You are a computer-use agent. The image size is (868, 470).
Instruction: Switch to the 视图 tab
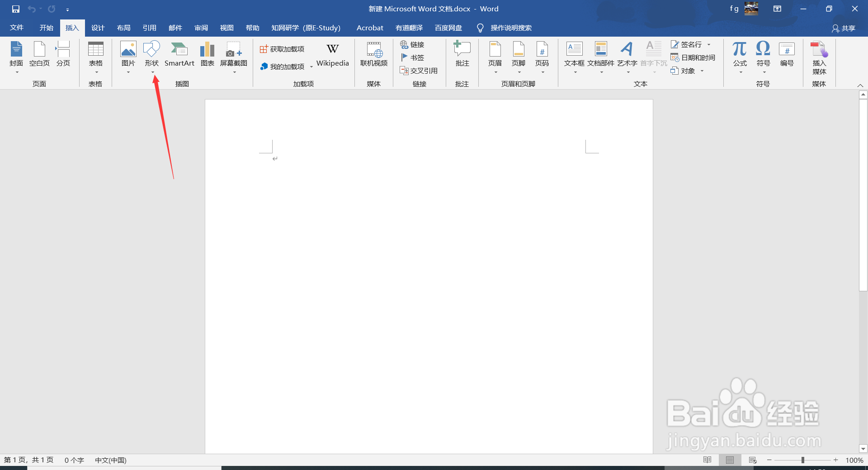(227, 28)
